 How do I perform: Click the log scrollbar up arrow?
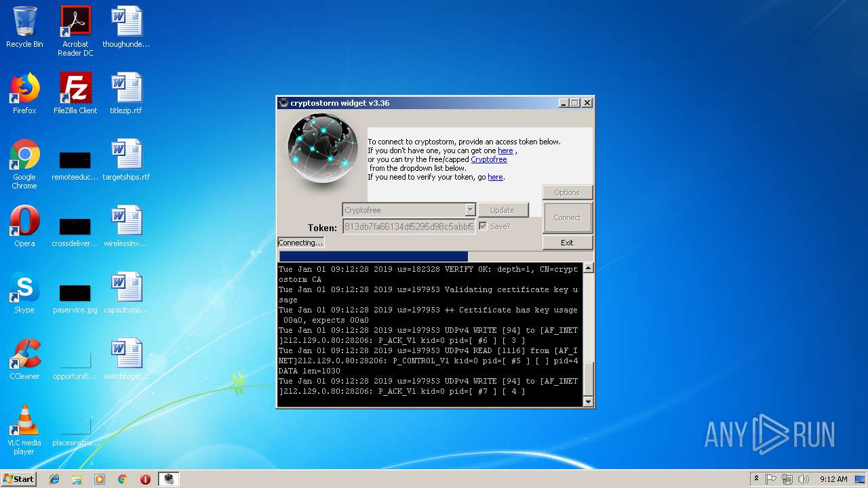pos(588,268)
